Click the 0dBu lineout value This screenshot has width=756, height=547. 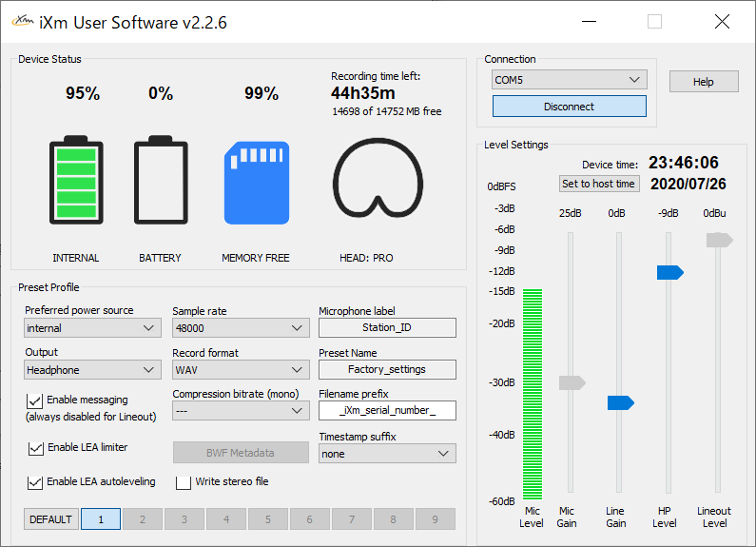click(714, 213)
